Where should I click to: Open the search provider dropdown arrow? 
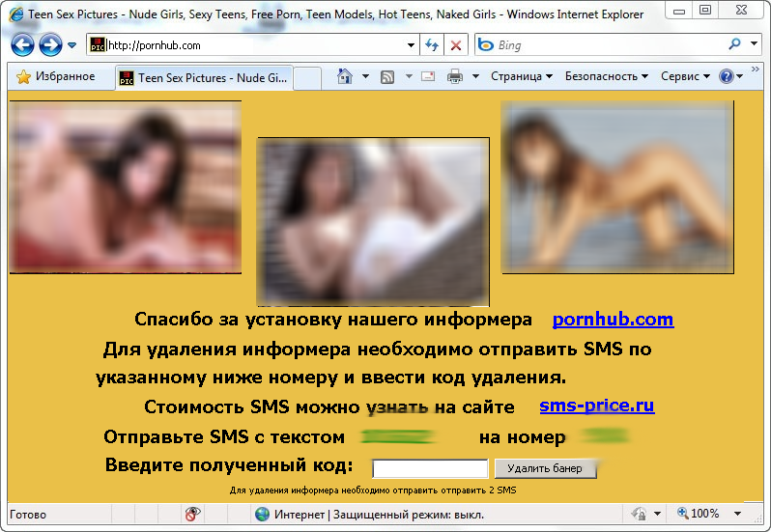click(x=754, y=43)
